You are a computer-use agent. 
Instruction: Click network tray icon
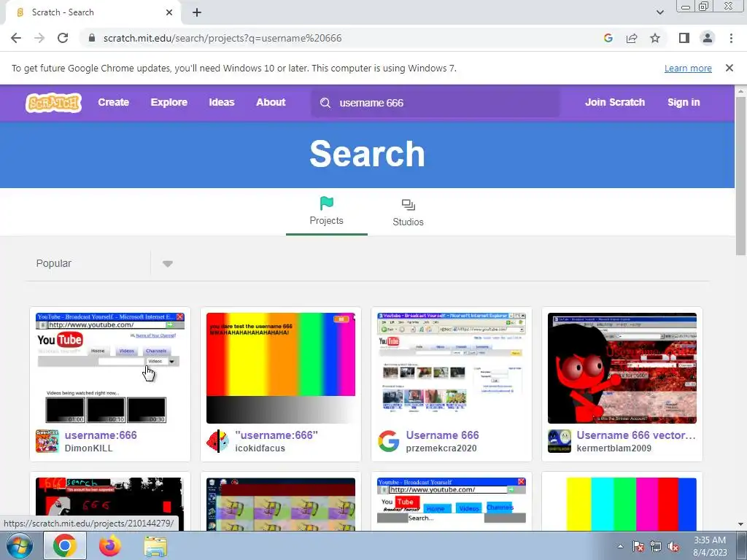[x=656, y=546]
